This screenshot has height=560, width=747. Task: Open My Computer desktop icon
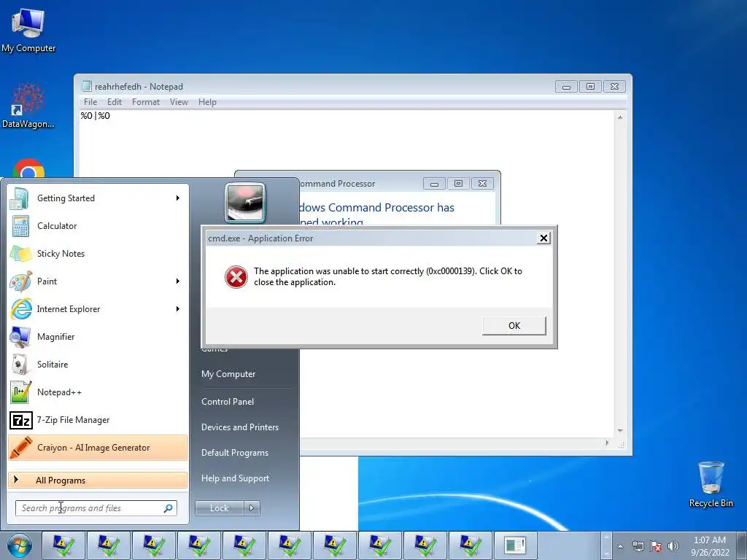point(28,31)
